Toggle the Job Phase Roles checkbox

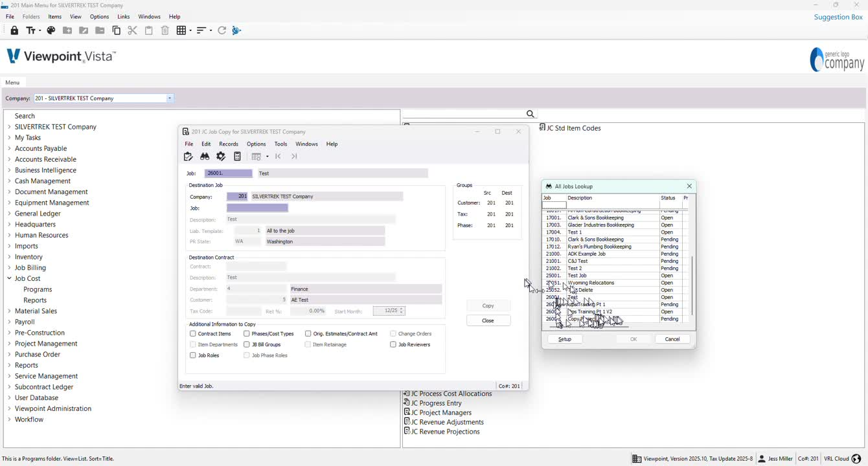[x=247, y=355]
